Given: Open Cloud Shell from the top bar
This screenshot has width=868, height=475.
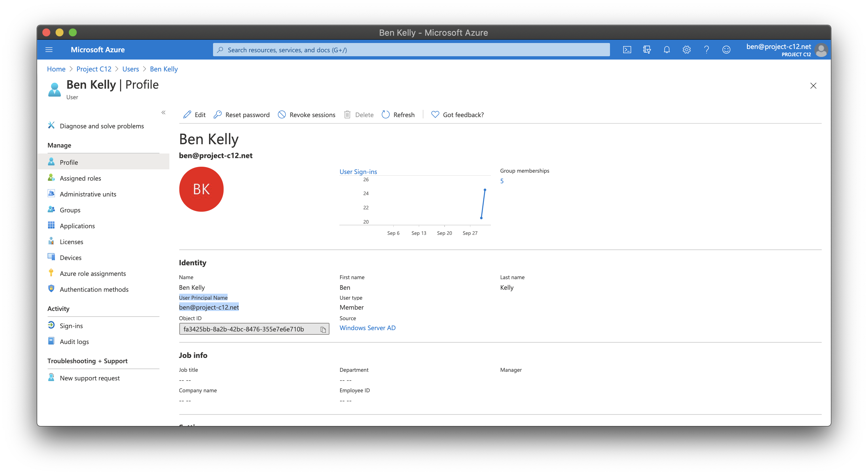Looking at the screenshot, I should [x=627, y=50].
